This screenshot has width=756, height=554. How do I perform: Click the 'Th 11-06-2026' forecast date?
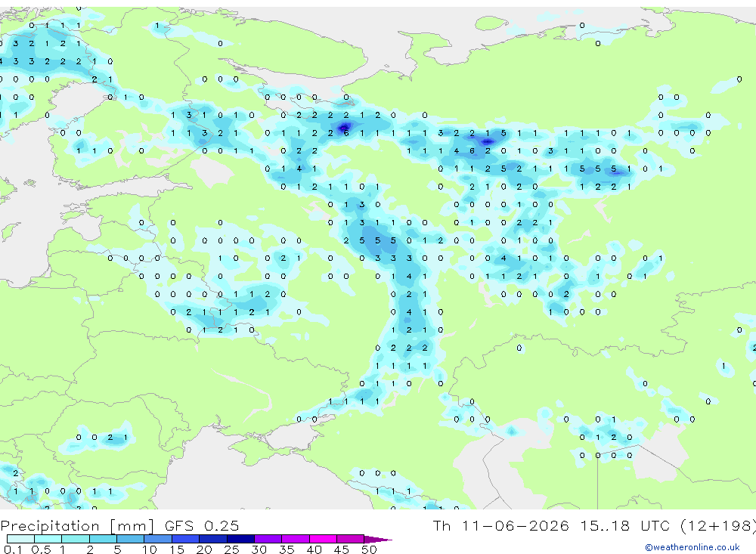(500, 525)
